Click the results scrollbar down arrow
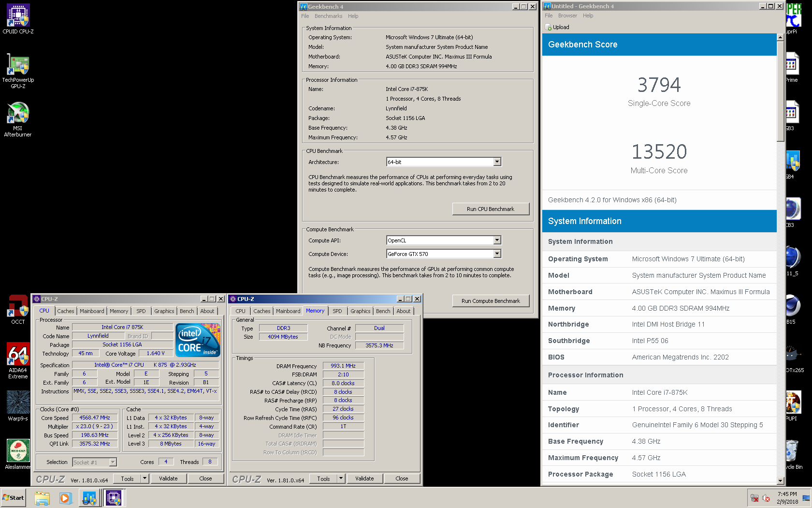The height and width of the screenshot is (508, 812). point(780,481)
